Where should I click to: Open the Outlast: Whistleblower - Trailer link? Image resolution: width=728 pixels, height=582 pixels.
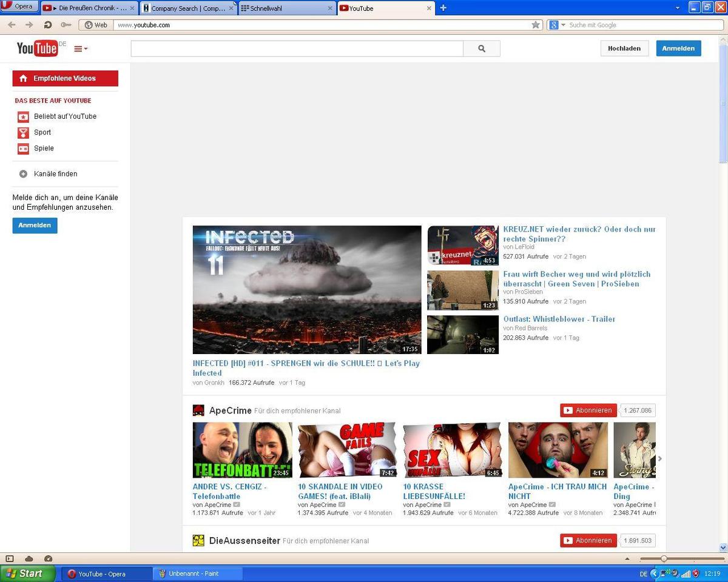[x=559, y=319]
